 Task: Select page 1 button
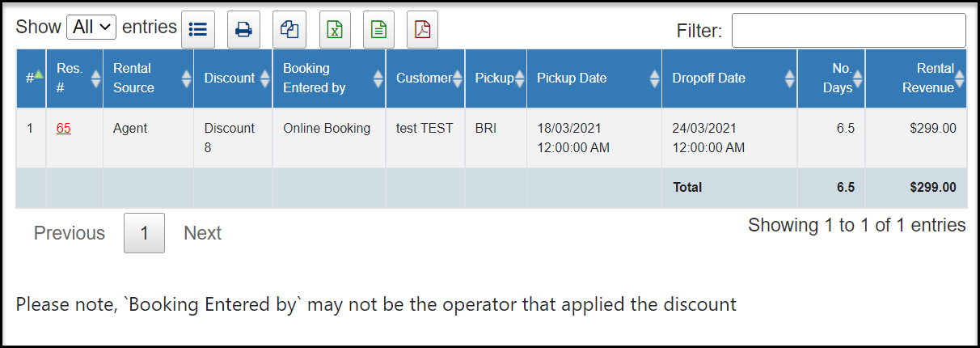tap(144, 233)
